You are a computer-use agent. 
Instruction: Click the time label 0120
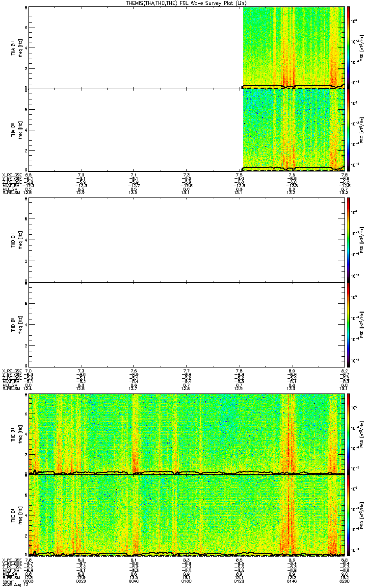pos(239,581)
